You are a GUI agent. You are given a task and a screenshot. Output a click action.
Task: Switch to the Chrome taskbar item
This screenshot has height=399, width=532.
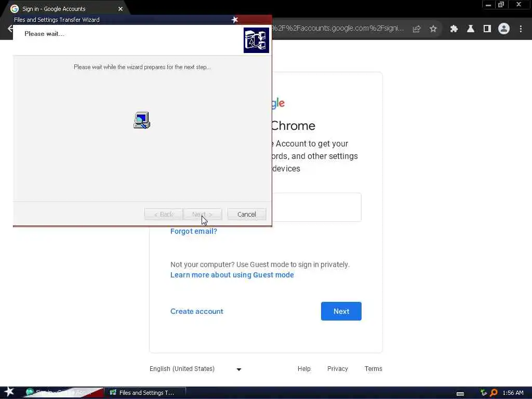63,393
